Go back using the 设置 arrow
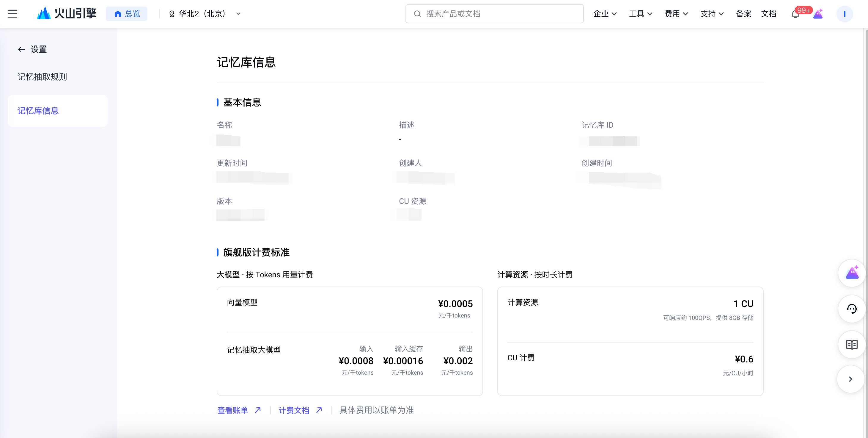Viewport: 868px width, 438px height. pyautogui.click(x=22, y=50)
